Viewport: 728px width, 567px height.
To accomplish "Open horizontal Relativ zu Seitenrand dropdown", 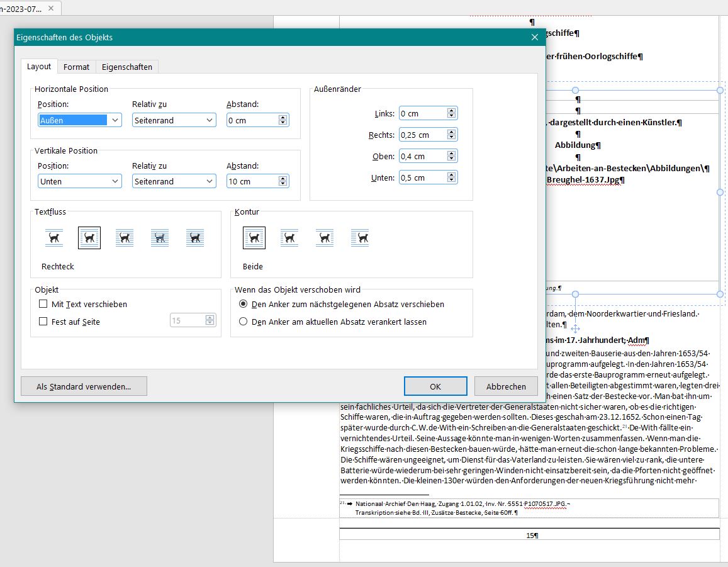I will click(174, 120).
